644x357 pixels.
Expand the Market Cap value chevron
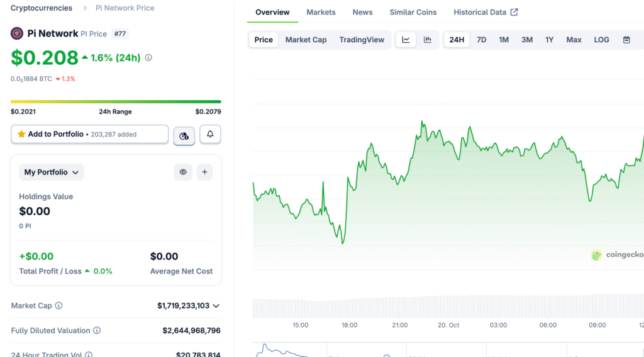pos(216,306)
